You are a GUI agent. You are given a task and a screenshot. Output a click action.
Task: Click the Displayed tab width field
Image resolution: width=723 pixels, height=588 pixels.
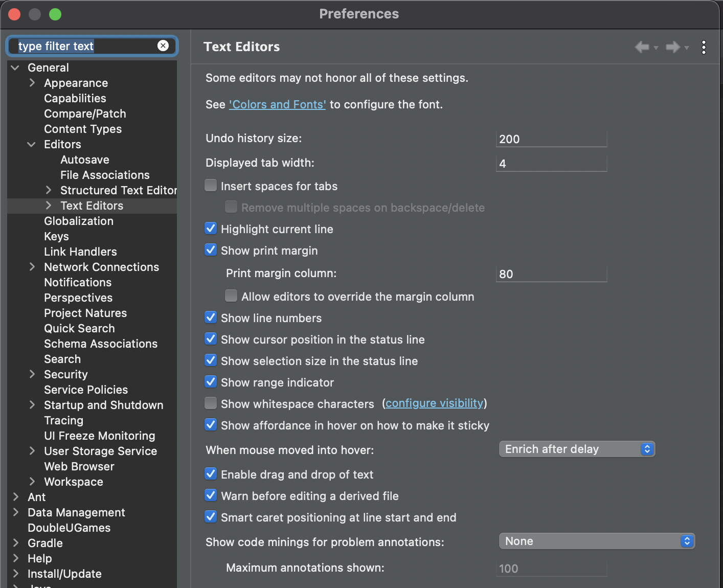tap(551, 163)
